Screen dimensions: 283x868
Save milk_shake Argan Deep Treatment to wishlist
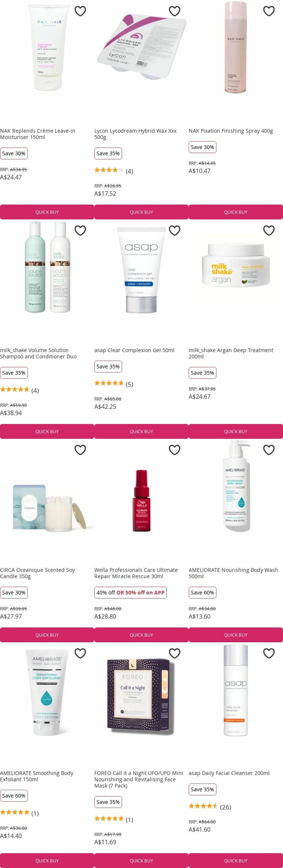(x=269, y=231)
